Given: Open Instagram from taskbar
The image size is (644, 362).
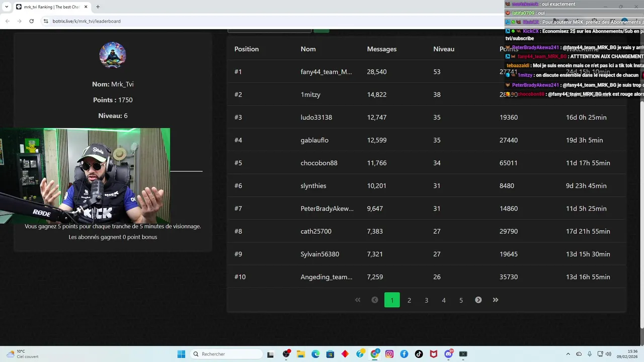Looking at the screenshot, I should [389, 354].
